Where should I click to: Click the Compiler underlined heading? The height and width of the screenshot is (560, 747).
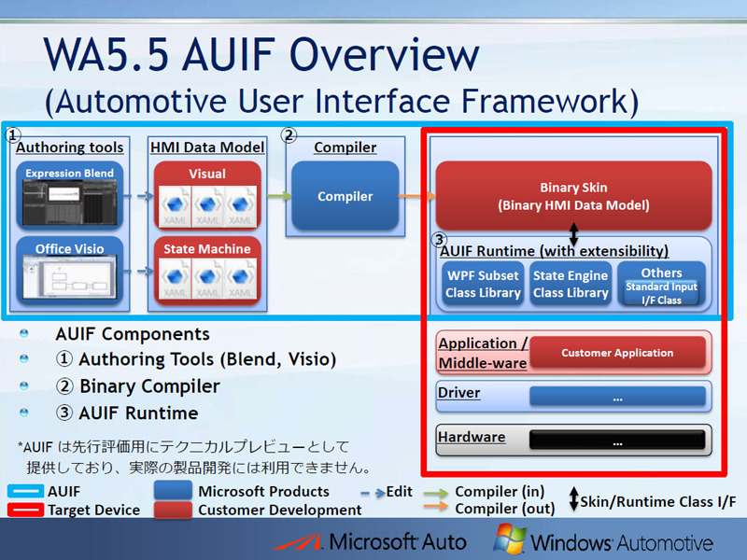pos(345,147)
